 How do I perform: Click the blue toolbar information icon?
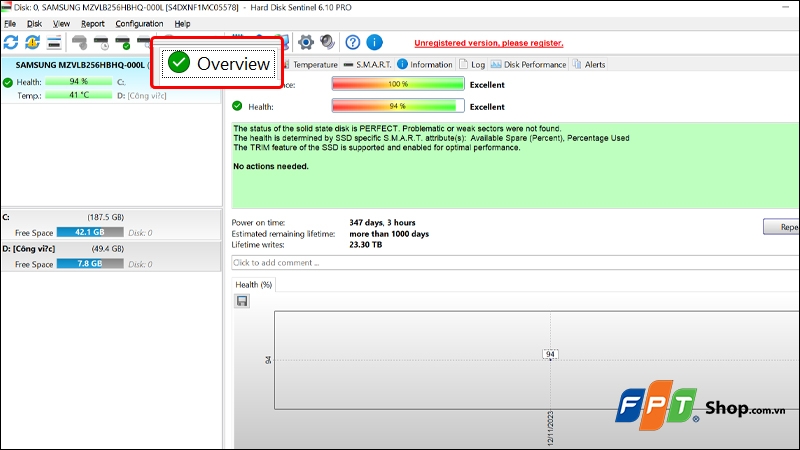coord(374,42)
